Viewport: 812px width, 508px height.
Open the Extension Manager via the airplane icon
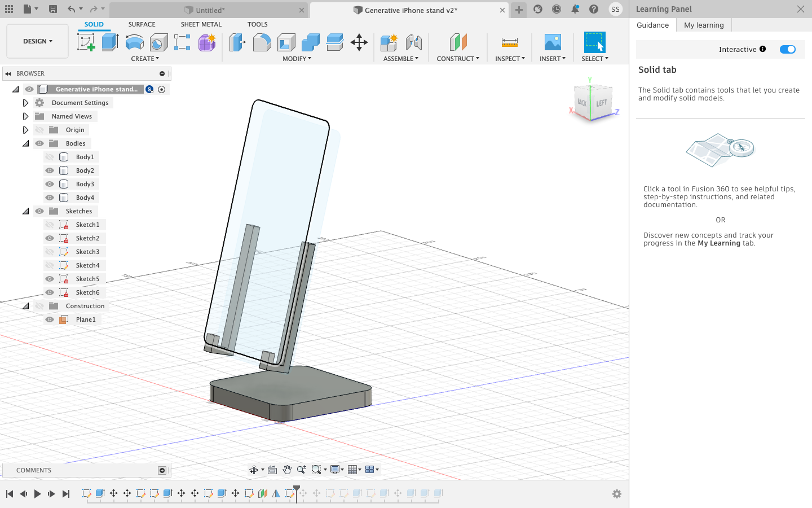(x=537, y=9)
